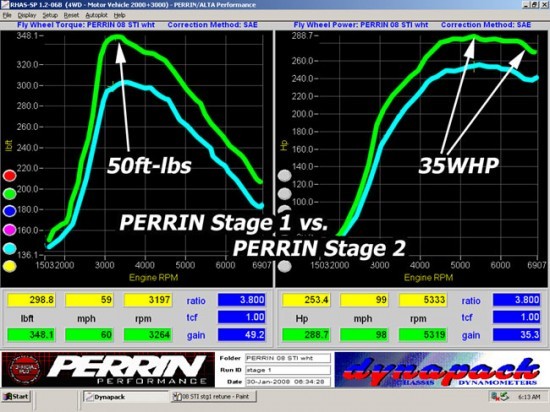
Task: Click the first system tray icon
Action: [495, 397]
